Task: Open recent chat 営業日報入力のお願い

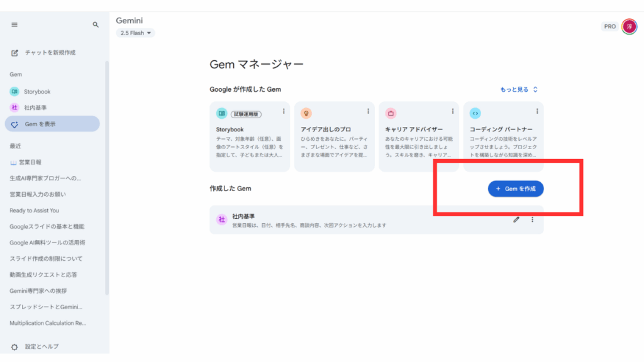Action: (38, 194)
